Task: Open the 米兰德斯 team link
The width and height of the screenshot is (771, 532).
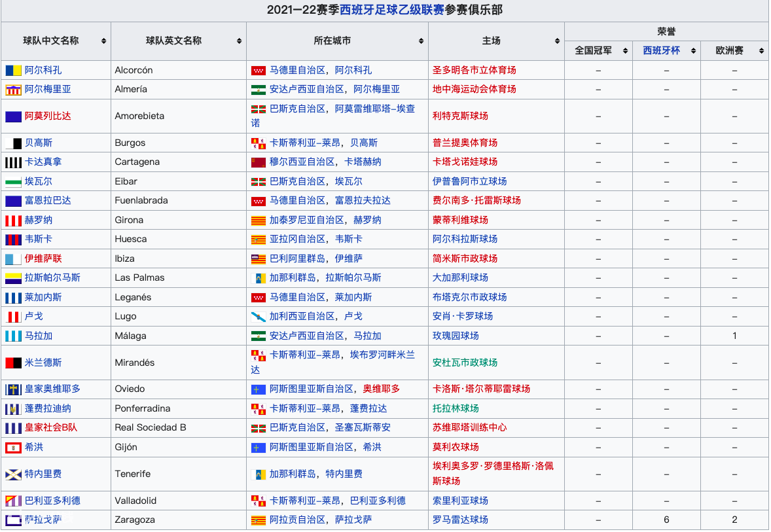Action: pyautogui.click(x=43, y=363)
